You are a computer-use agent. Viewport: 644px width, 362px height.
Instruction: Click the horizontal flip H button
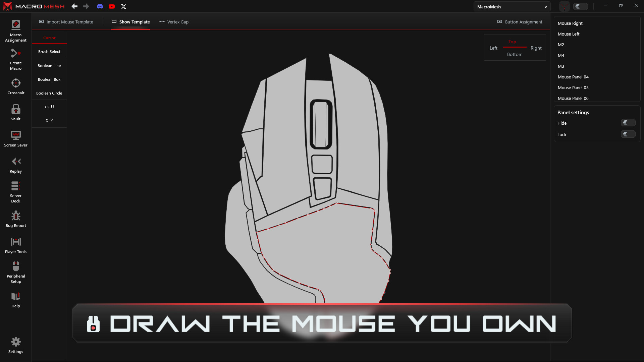pos(49,107)
